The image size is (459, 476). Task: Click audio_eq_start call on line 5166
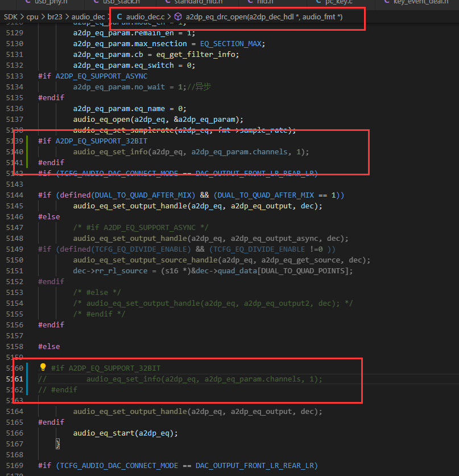click(x=104, y=433)
